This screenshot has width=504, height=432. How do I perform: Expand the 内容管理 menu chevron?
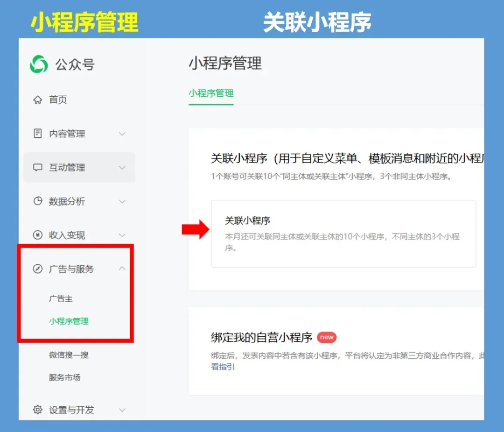click(122, 134)
